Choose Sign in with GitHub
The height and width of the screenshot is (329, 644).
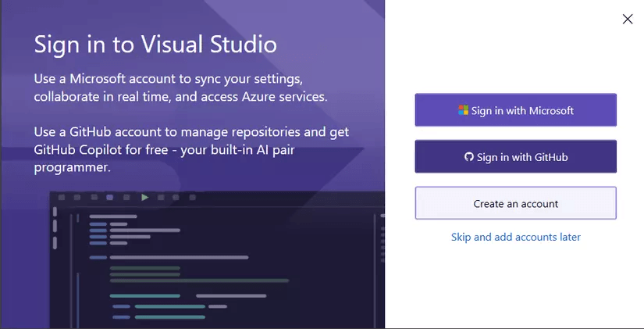coord(515,157)
